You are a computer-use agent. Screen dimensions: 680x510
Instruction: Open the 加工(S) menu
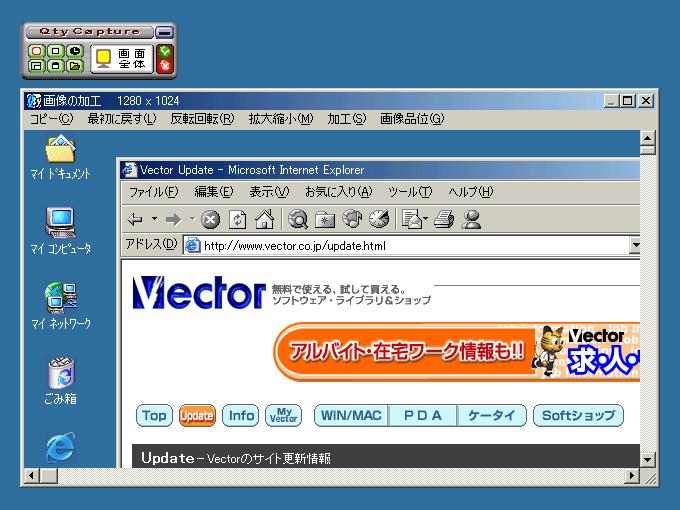click(347, 119)
